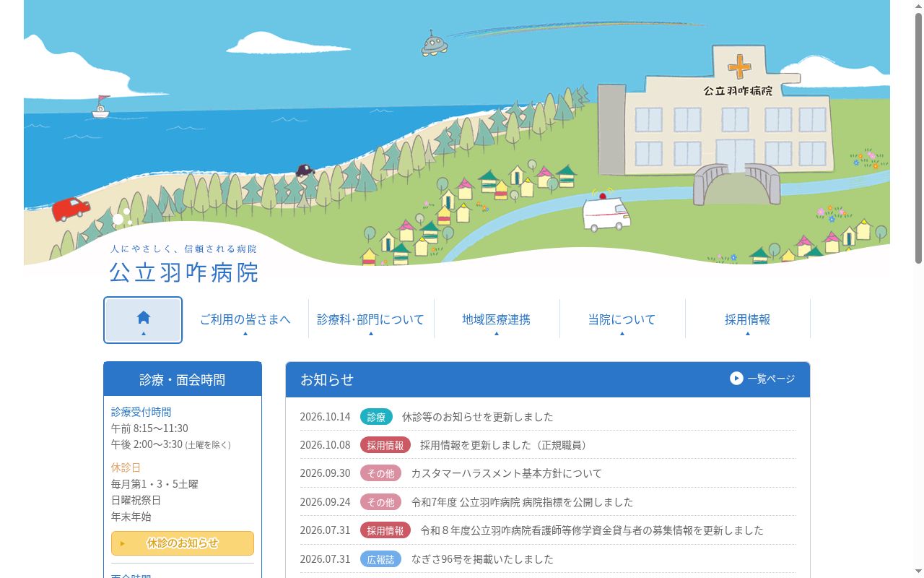The width and height of the screenshot is (924, 578).
Task: Open 採用情報を更新しました（正規職員） news item
Action: click(505, 445)
